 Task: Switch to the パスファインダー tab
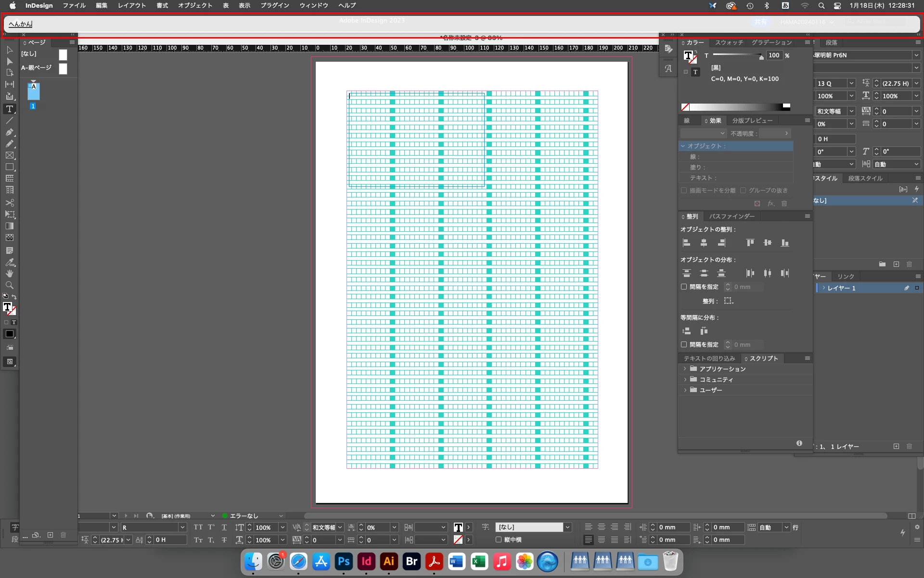click(x=731, y=216)
